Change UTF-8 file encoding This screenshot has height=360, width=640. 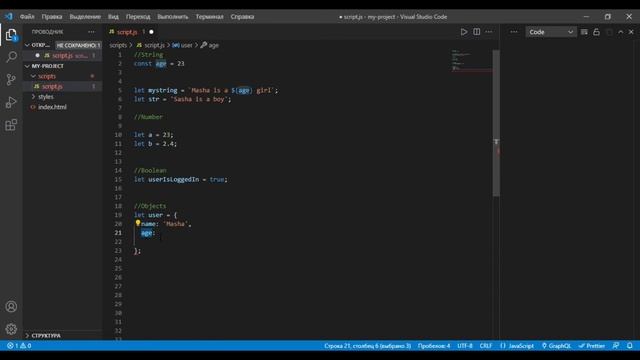(464, 346)
